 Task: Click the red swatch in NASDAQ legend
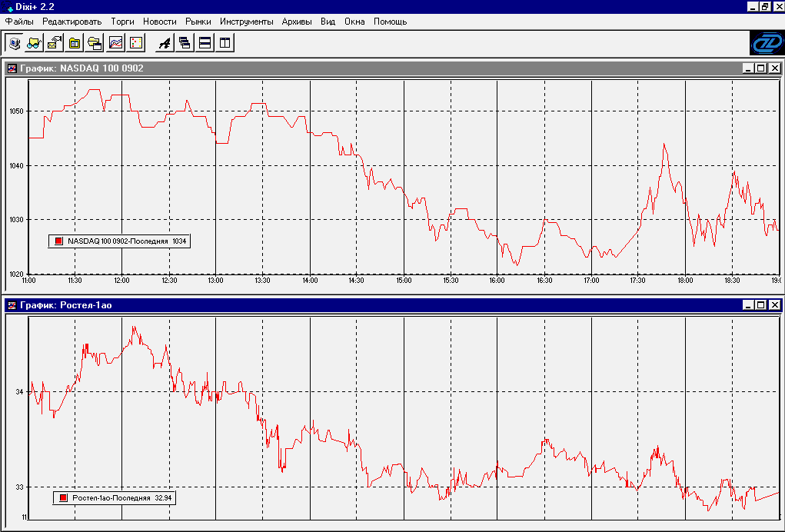point(58,241)
